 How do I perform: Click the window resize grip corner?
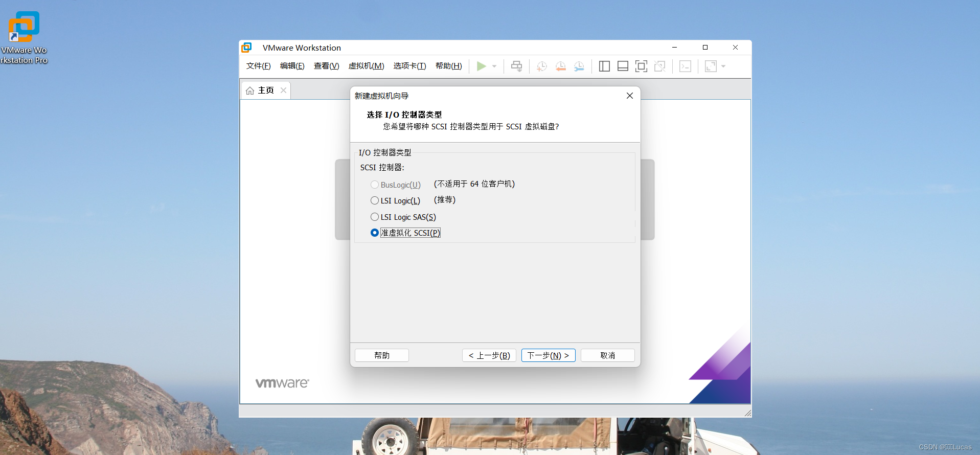pos(747,413)
